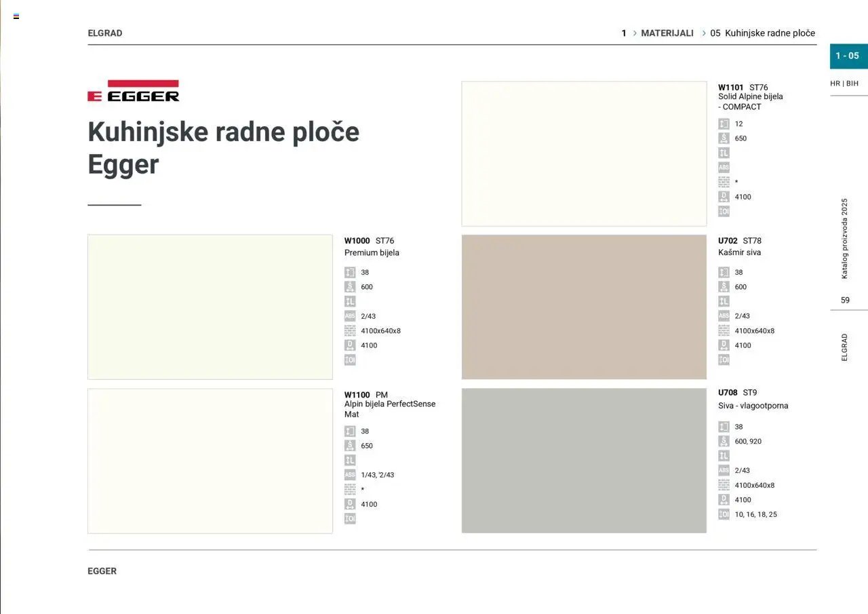
Task: Click the MATERIJALI breadcrumb link
Action: point(667,33)
